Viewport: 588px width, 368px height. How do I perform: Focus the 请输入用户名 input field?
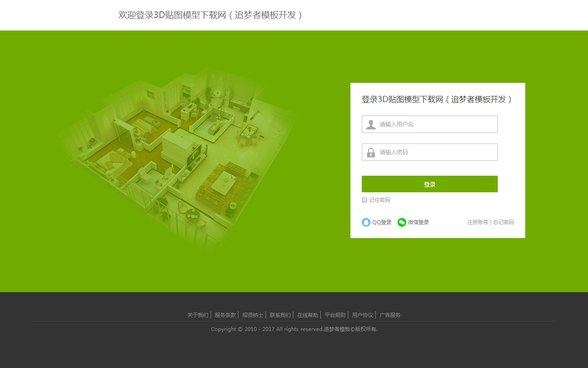[x=436, y=124]
